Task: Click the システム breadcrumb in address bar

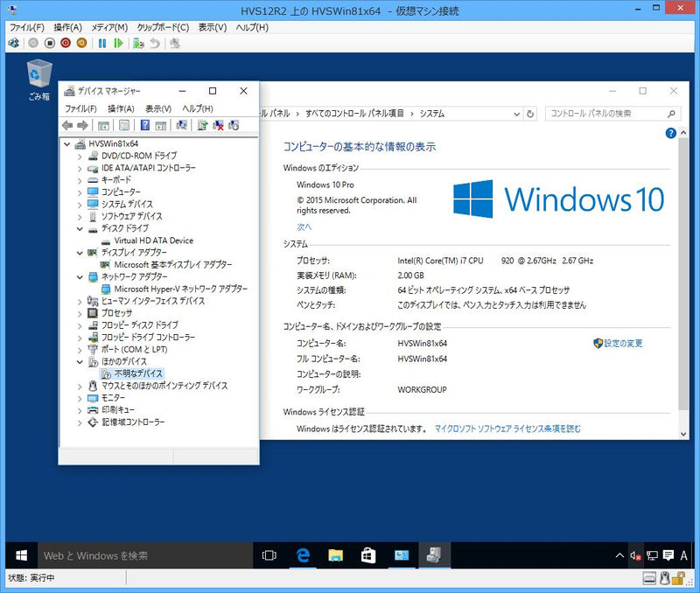Action: [x=431, y=114]
